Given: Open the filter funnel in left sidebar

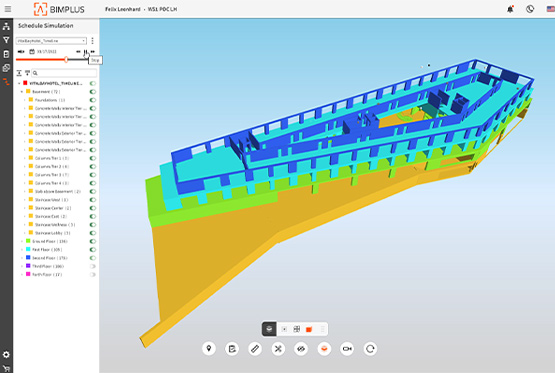Looking at the screenshot, I should [6, 40].
